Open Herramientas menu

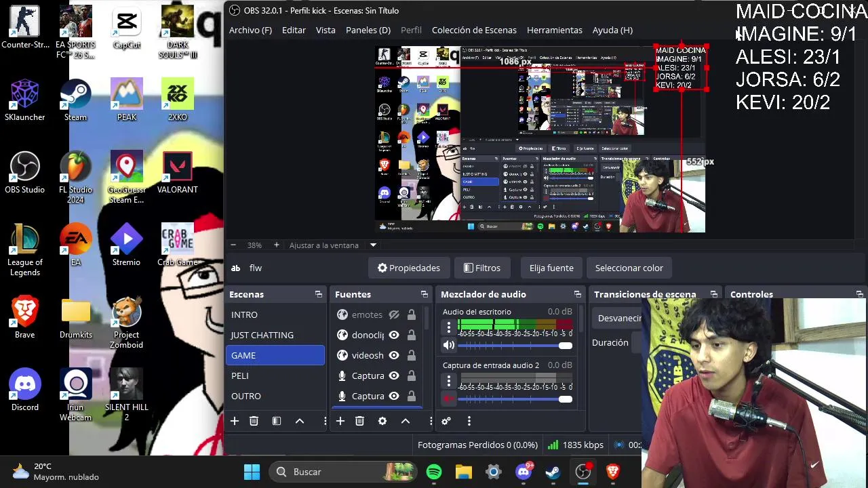pos(555,30)
